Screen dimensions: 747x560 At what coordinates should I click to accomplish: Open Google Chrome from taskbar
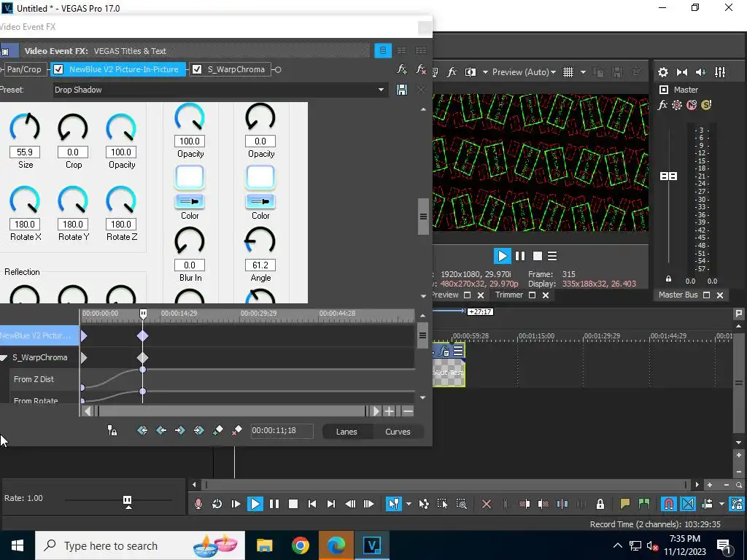300,545
